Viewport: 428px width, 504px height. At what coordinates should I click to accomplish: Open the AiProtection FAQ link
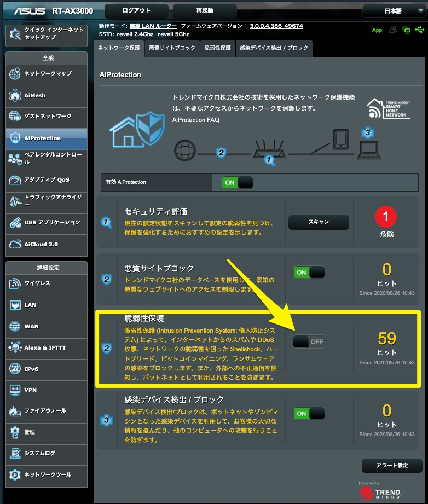pos(195,120)
